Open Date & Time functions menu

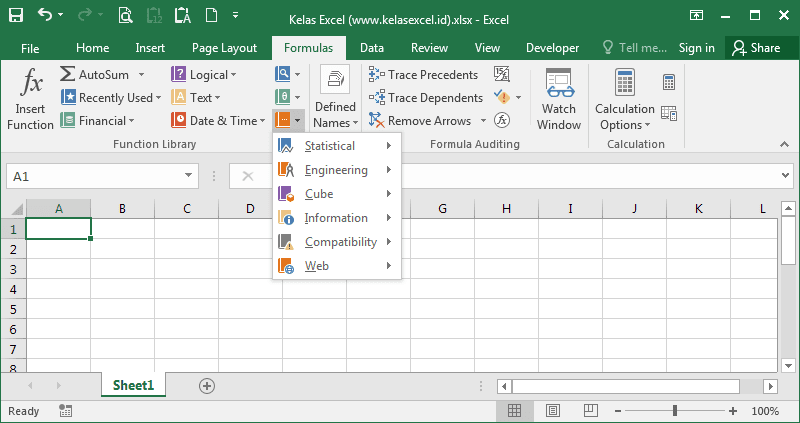click(x=218, y=121)
